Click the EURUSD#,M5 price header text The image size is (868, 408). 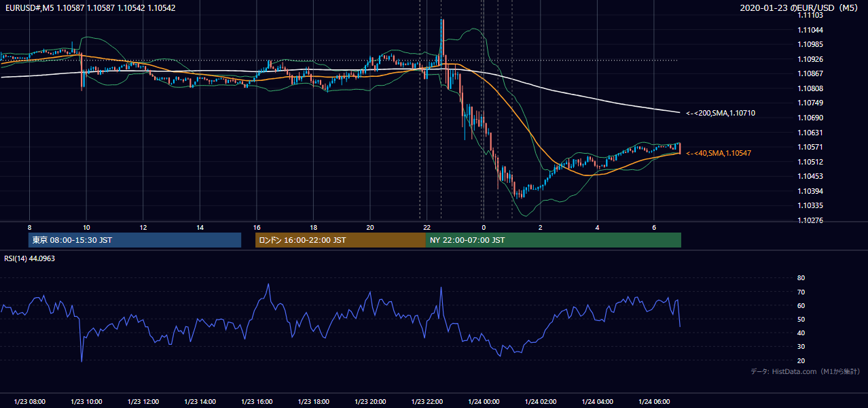(90, 8)
